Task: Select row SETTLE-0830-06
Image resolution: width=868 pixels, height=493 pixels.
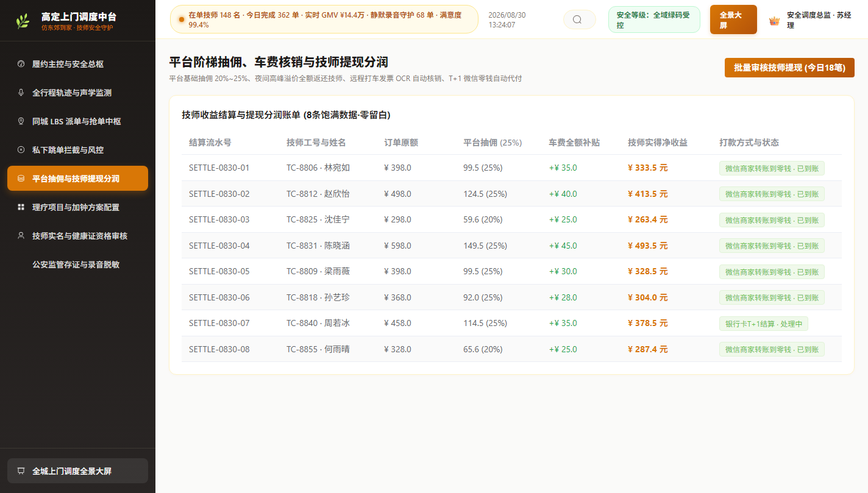Action: point(511,297)
